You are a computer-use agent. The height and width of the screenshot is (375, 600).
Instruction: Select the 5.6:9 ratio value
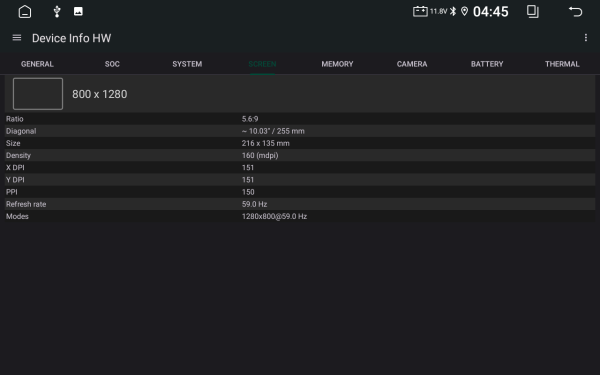click(250, 119)
